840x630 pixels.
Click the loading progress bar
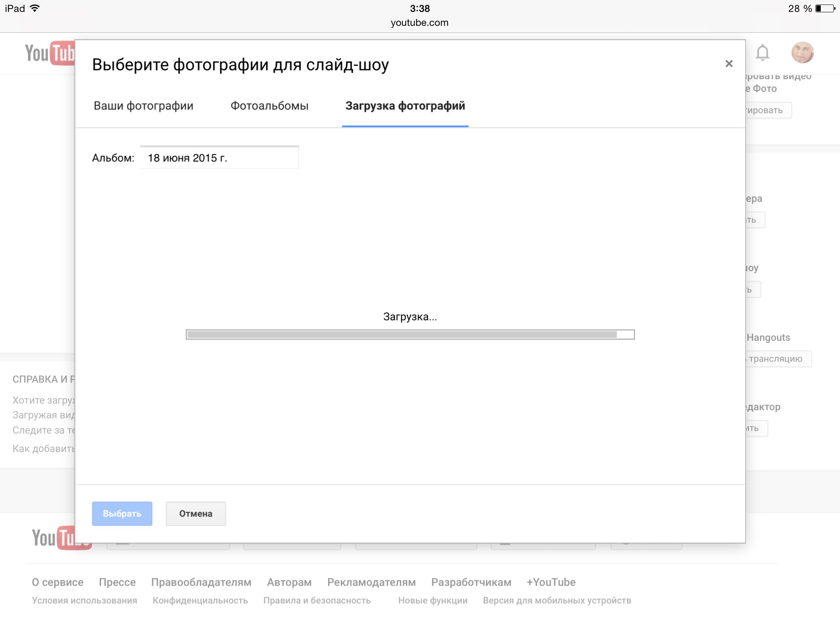click(410, 335)
